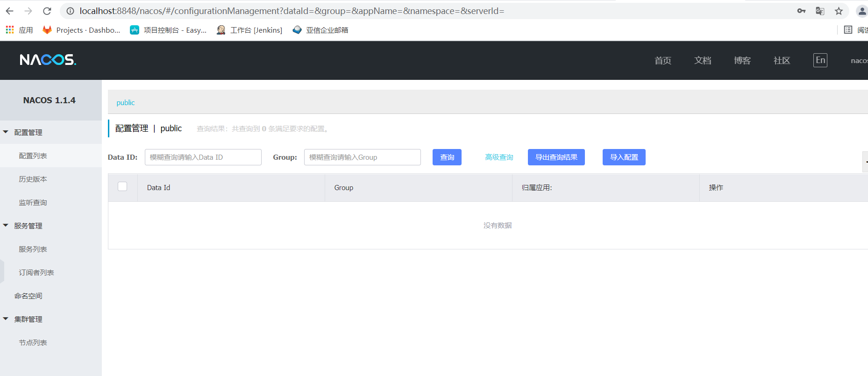The width and height of the screenshot is (868, 376).
Task: Open 文档 in top navigation
Action: tap(703, 60)
